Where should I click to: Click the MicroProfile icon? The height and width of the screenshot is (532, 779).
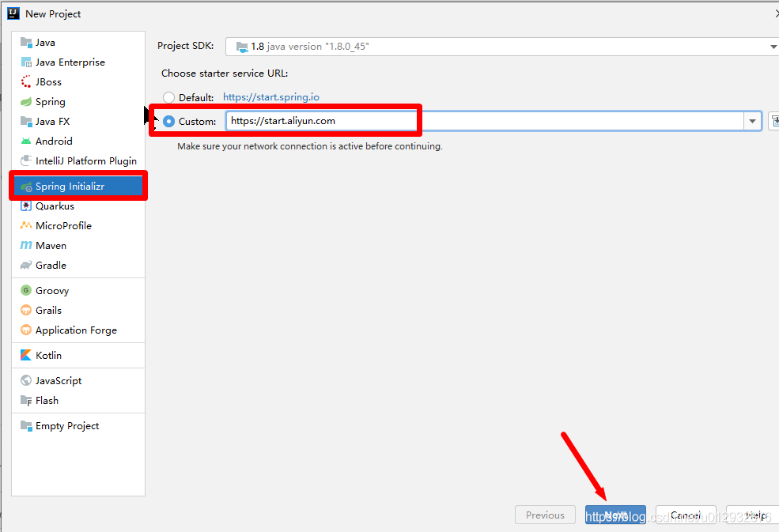pyautogui.click(x=26, y=225)
